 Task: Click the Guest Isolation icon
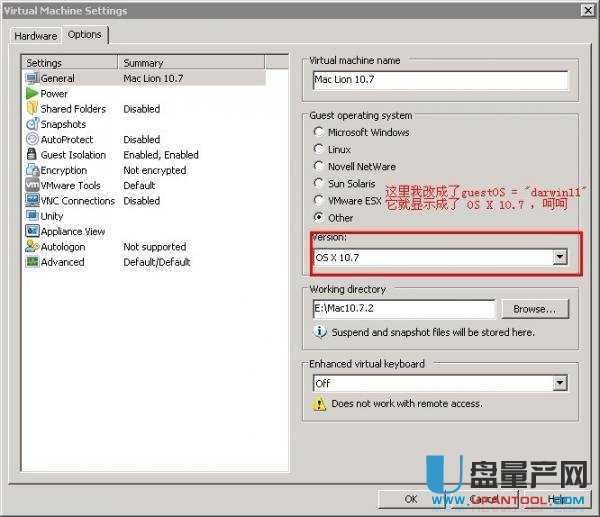pyautogui.click(x=32, y=155)
